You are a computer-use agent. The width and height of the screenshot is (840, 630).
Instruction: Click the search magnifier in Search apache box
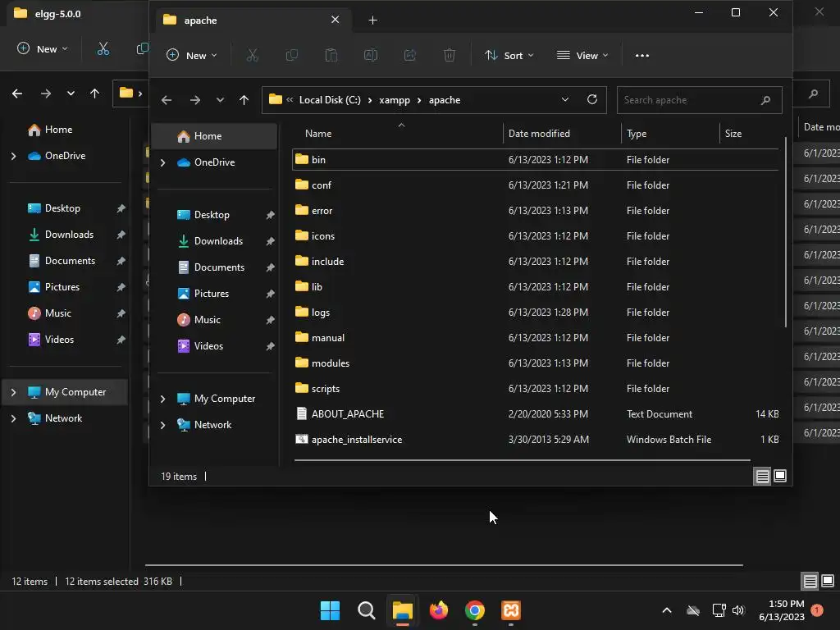765,100
